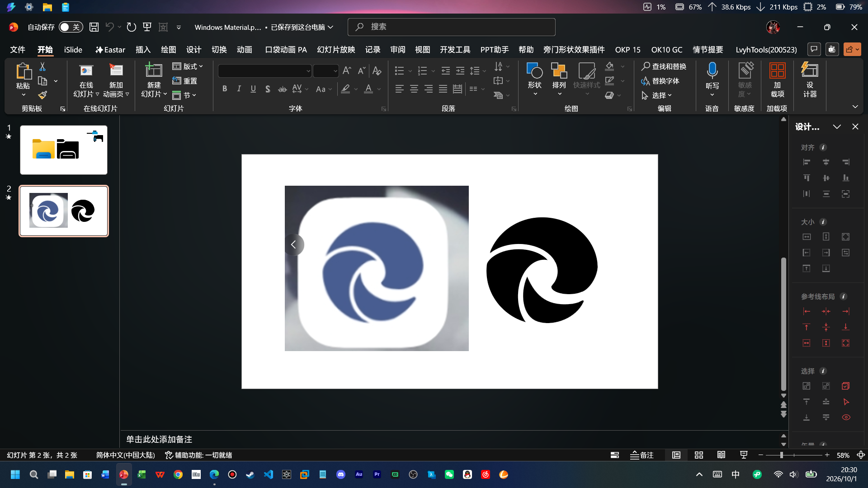Screen dimensions: 868x488
Task: Toggle the AutoSave switch
Action: [71, 27]
